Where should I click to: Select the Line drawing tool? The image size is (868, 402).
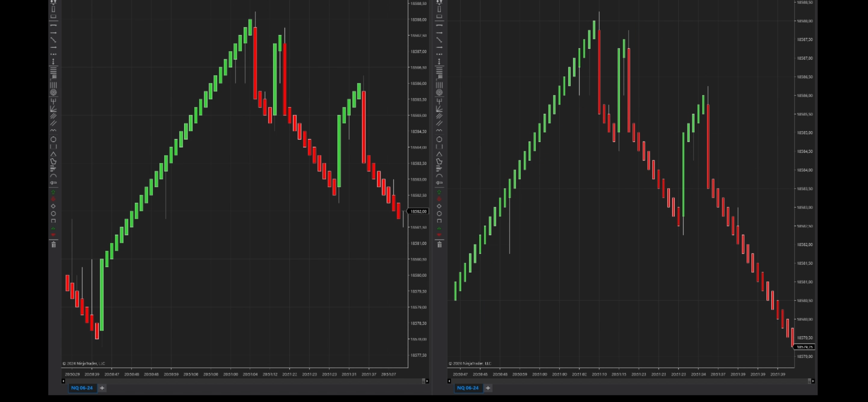coord(54,40)
